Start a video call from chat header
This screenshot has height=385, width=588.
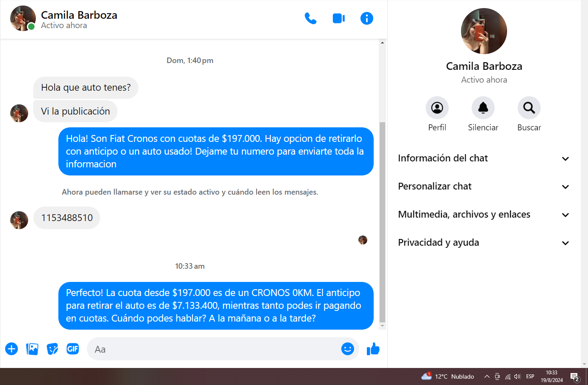click(339, 18)
